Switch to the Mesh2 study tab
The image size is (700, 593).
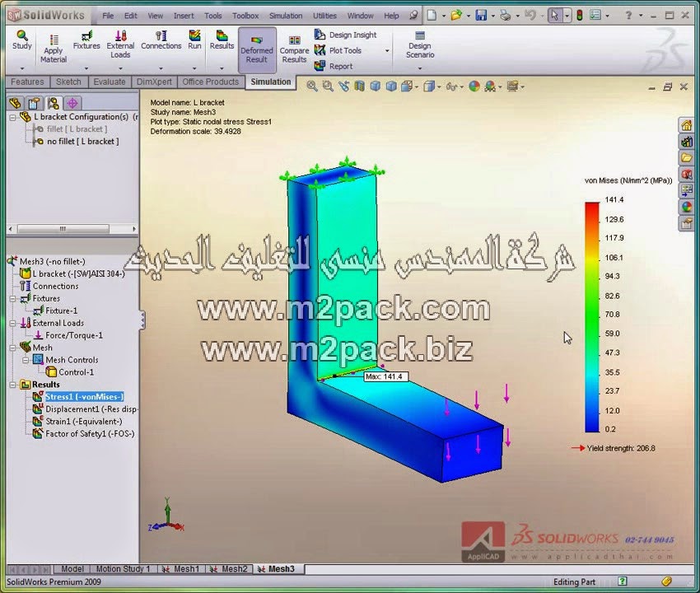pos(229,569)
